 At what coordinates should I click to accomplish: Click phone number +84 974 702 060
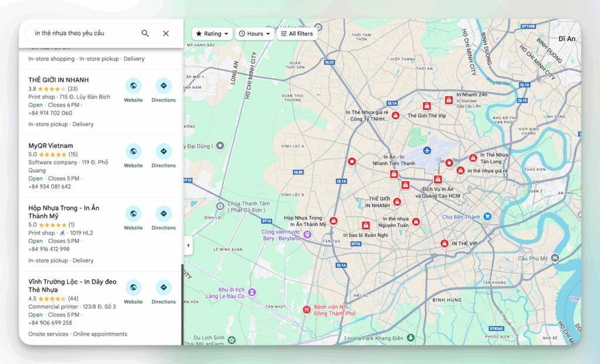(x=50, y=113)
